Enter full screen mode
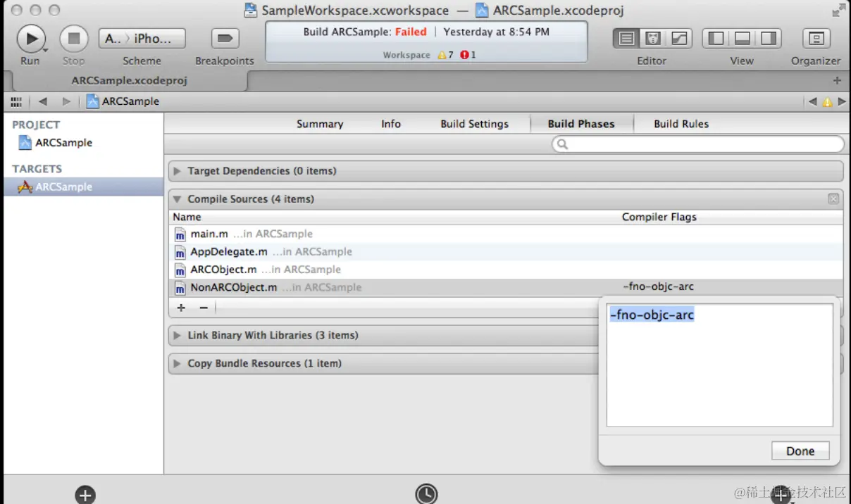The image size is (851, 504). (x=839, y=10)
